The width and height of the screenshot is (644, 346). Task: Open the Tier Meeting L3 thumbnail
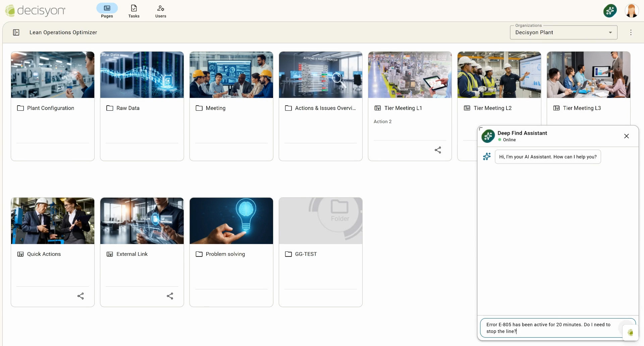[589, 75]
